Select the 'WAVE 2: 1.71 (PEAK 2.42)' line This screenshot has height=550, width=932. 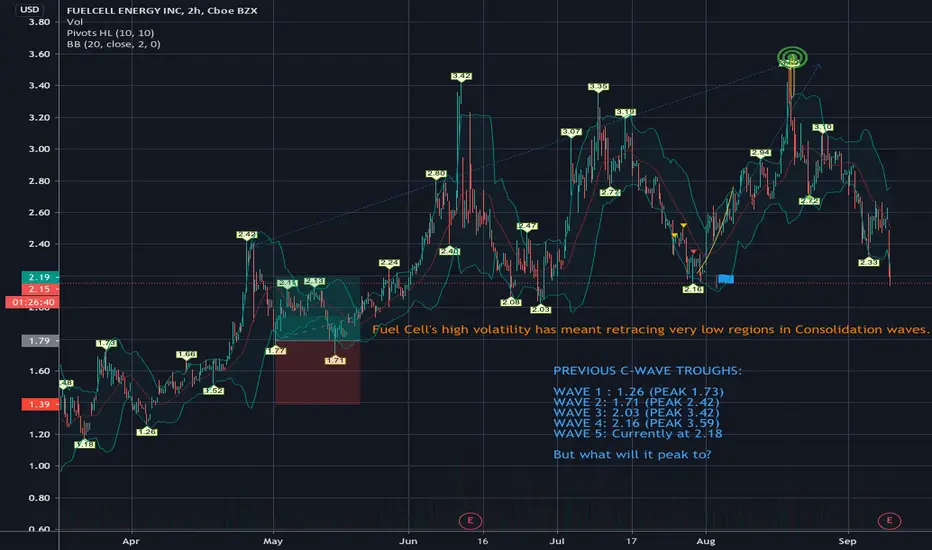636,402
